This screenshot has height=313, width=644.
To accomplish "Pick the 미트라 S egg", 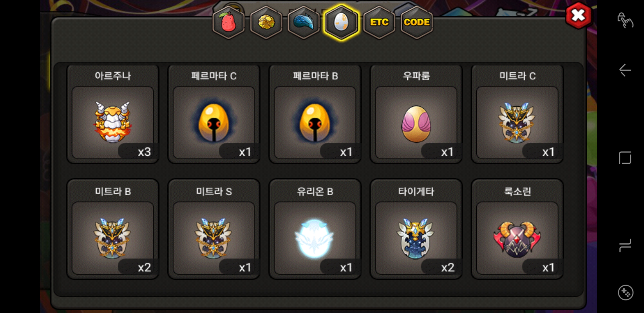I will (214, 229).
